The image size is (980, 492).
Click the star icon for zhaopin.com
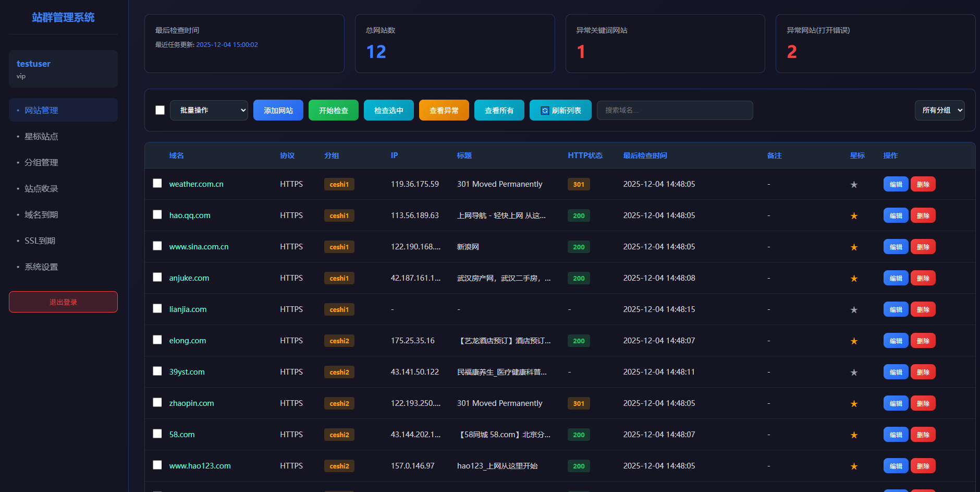pyautogui.click(x=854, y=403)
